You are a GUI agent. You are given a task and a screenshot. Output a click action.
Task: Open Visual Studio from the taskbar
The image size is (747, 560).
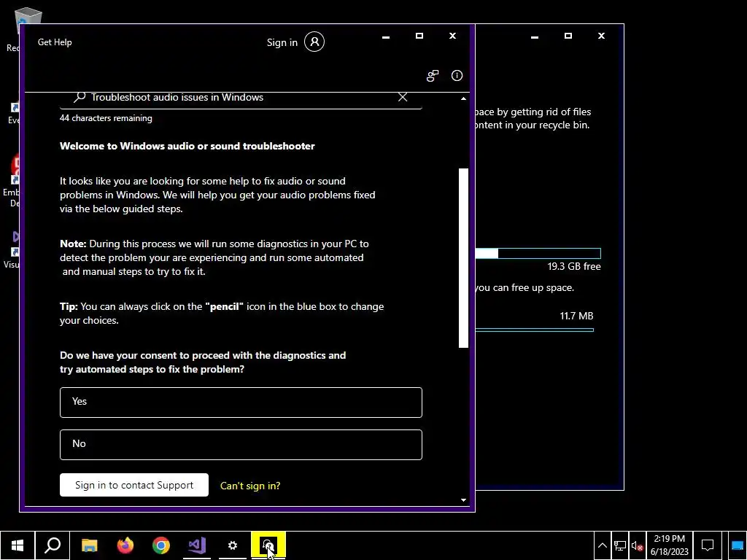point(197,545)
